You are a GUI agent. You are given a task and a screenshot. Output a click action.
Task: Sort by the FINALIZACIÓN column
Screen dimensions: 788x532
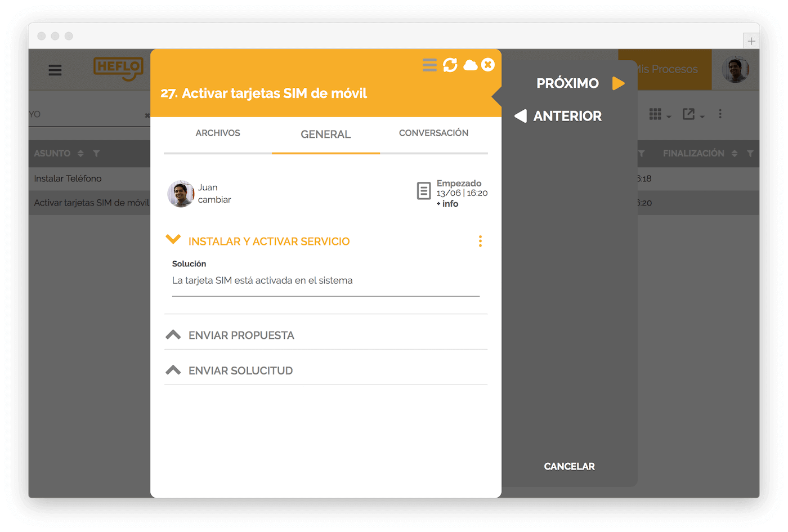pos(734,154)
